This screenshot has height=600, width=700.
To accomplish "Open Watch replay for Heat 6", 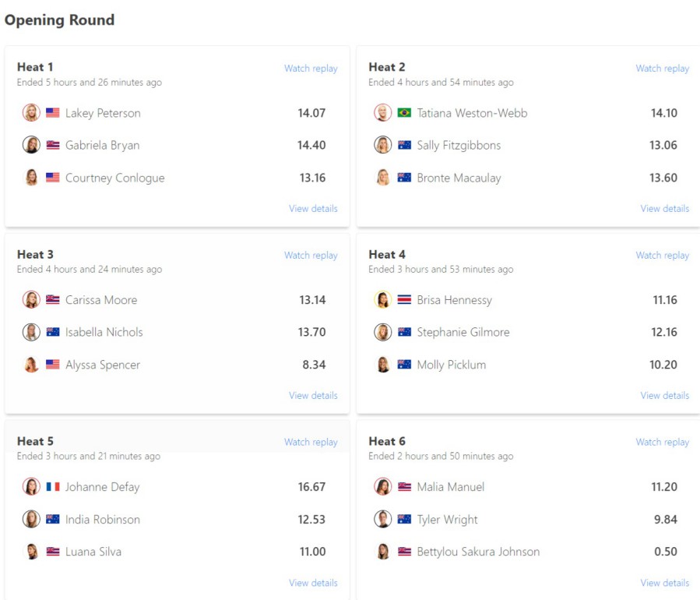I will (x=662, y=443).
